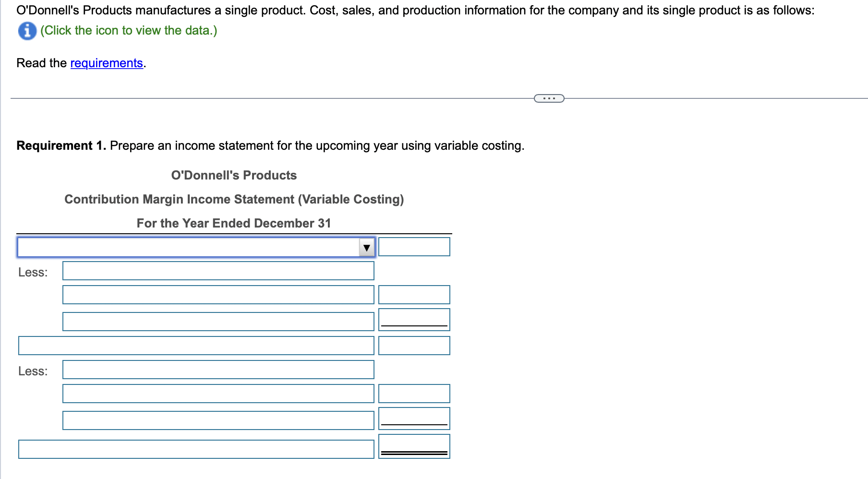Open the "Click the icon to view the data" text

coord(129,30)
